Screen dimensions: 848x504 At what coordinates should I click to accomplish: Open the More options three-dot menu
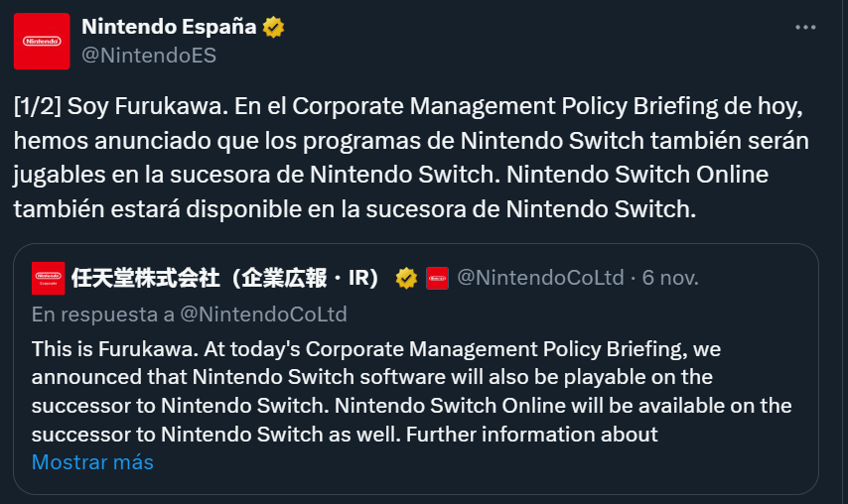(806, 29)
